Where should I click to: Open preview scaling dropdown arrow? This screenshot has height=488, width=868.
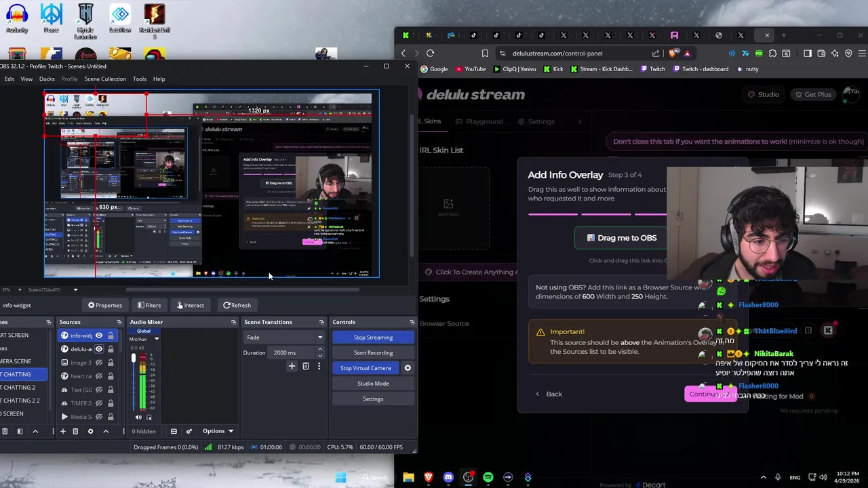coord(75,289)
